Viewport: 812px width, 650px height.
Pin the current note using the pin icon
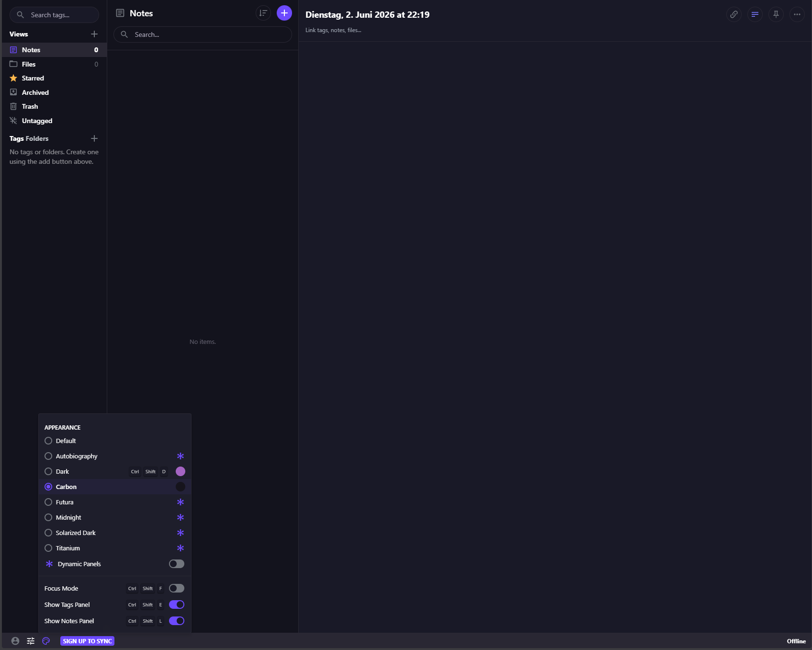pos(776,14)
